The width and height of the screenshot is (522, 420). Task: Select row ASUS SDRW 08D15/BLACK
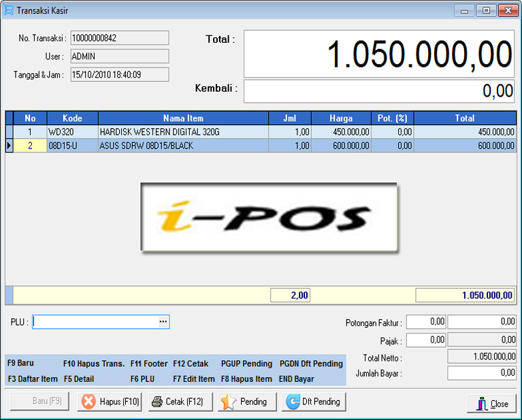[x=261, y=146]
